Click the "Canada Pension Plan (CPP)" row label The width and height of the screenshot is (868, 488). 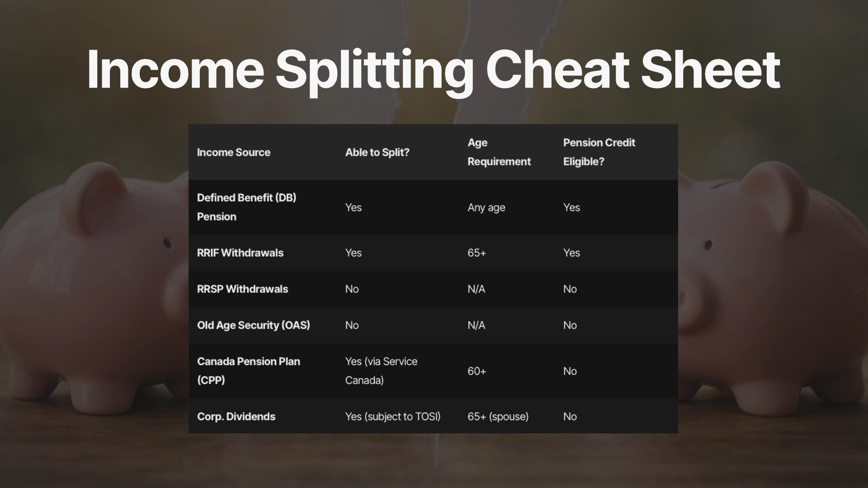(248, 371)
